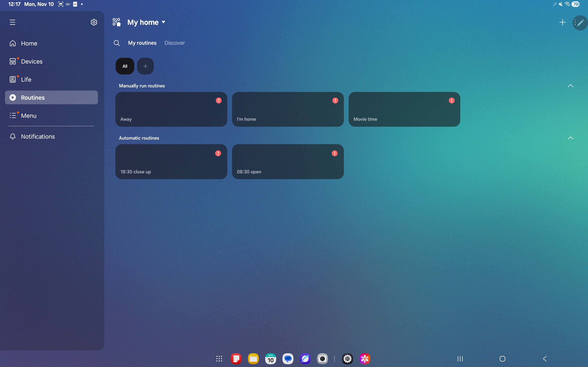
Task: Add a new filter category chip
Action: [145, 66]
